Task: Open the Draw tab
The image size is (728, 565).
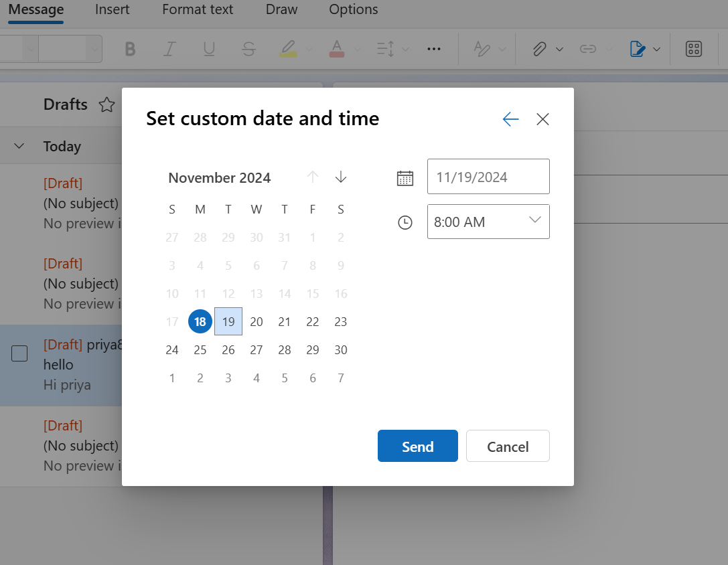Action: click(x=281, y=9)
